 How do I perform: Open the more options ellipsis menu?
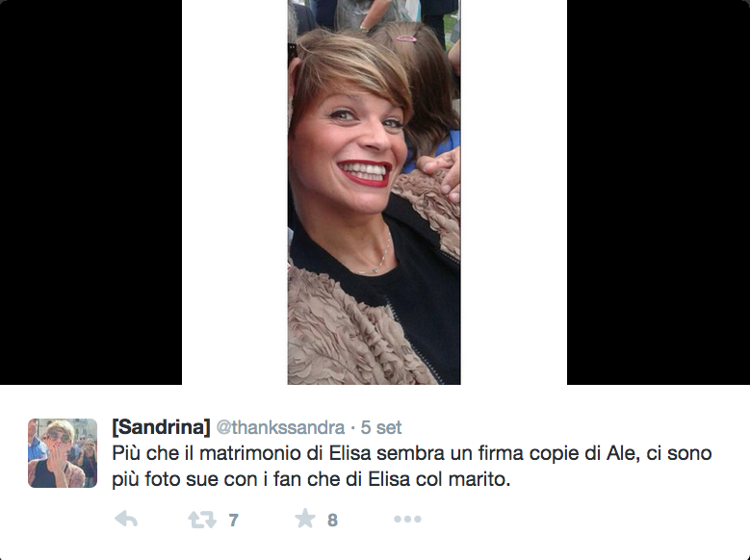[407, 519]
